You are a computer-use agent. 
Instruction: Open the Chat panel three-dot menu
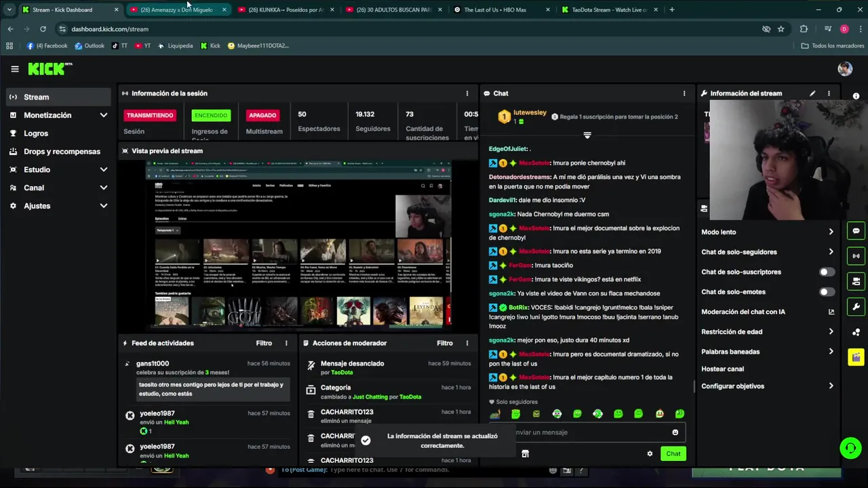tap(684, 94)
